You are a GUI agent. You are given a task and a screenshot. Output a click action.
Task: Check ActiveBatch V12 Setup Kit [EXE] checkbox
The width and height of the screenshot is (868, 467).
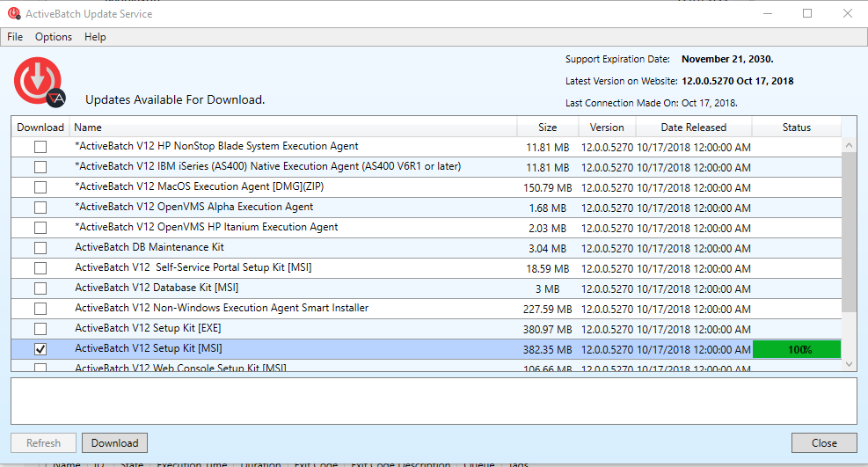pos(40,329)
